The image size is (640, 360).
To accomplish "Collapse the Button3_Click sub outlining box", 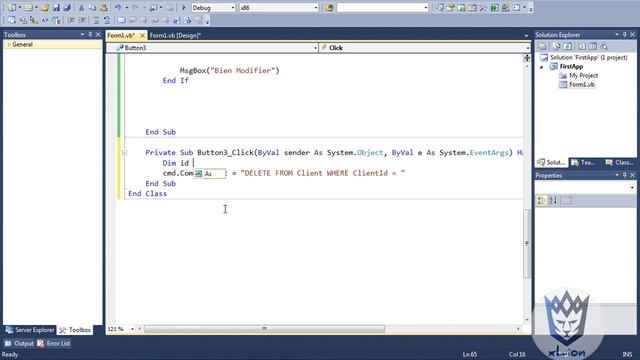I will click(x=124, y=153).
